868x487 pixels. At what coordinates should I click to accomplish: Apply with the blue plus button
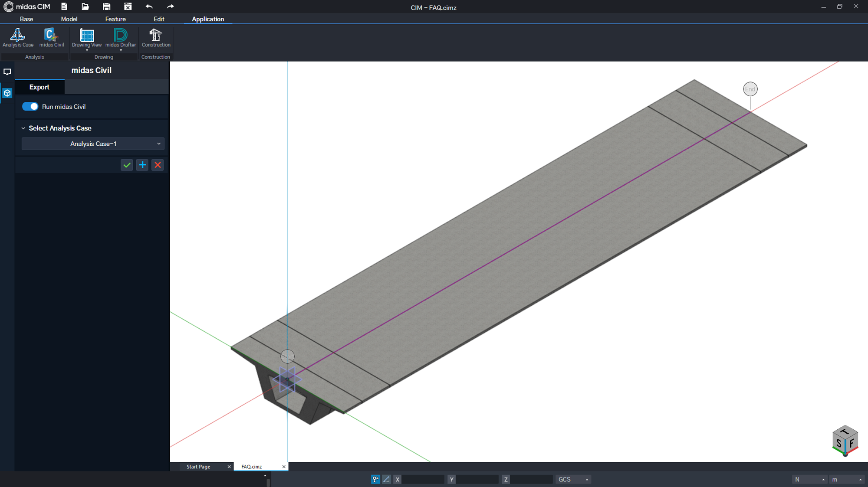142,165
